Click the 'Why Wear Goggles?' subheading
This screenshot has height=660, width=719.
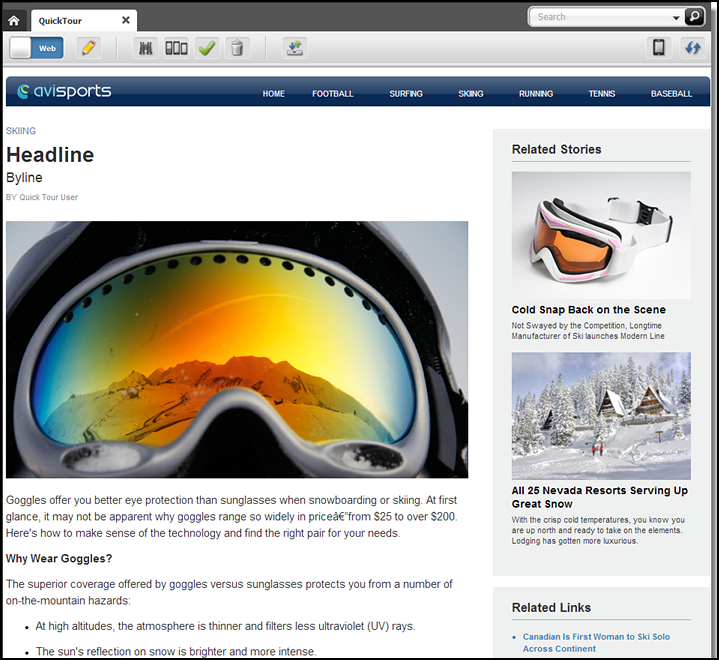(x=59, y=559)
